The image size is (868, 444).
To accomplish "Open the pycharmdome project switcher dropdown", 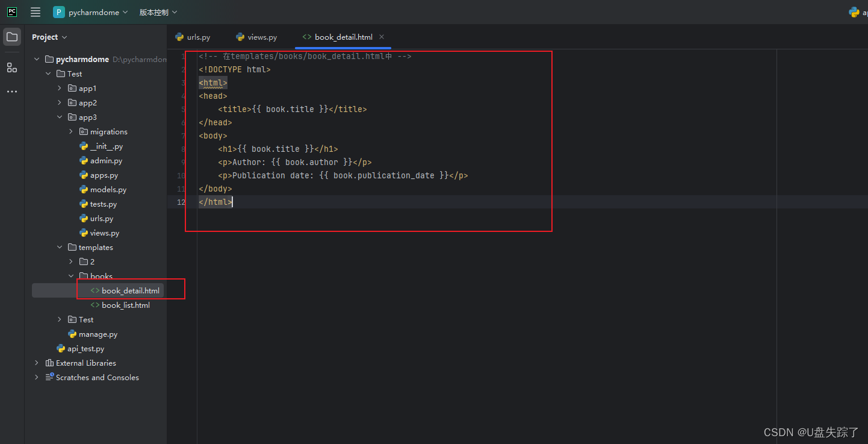I will [90, 11].
